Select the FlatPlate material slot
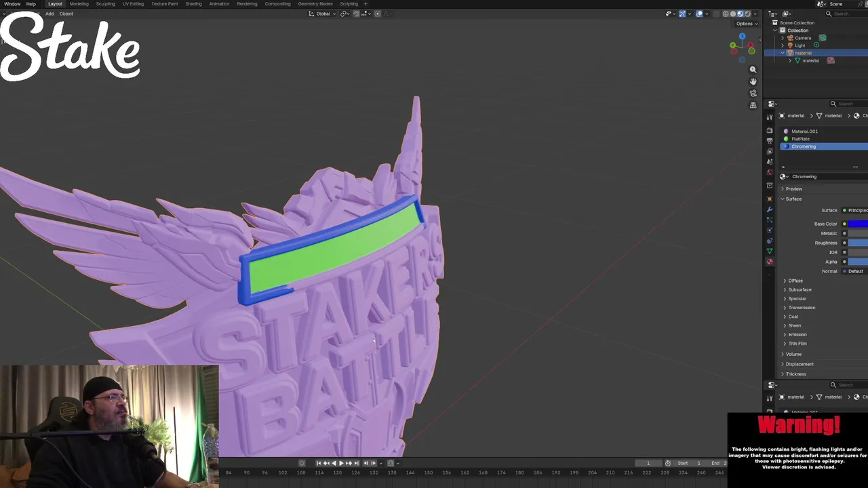This screenshot has height=488, width=868. click(x=824, y=139)
